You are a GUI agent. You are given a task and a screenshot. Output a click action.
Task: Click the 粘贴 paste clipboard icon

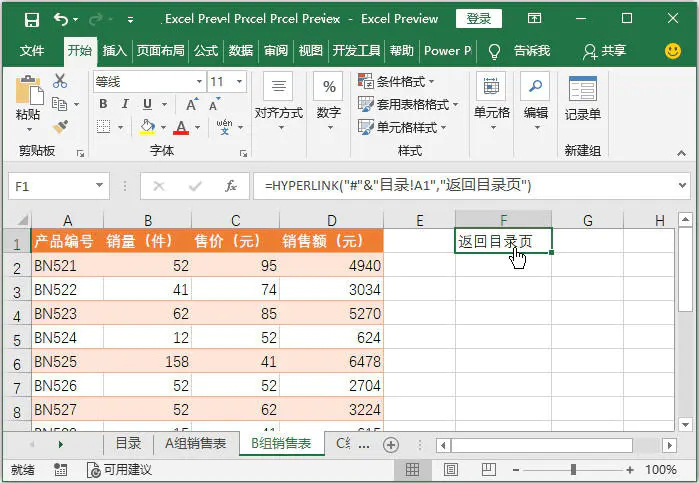pyautogui.click(x=29, y=90)
